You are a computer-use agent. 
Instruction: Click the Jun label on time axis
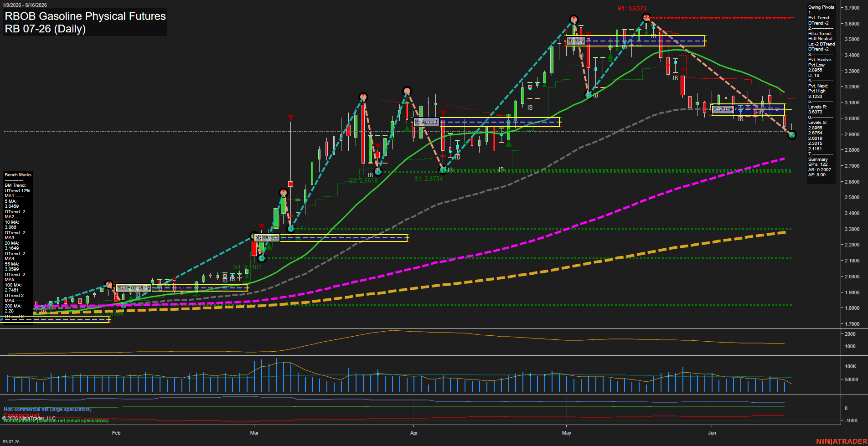pyautogui.click(x=712, y=433)
